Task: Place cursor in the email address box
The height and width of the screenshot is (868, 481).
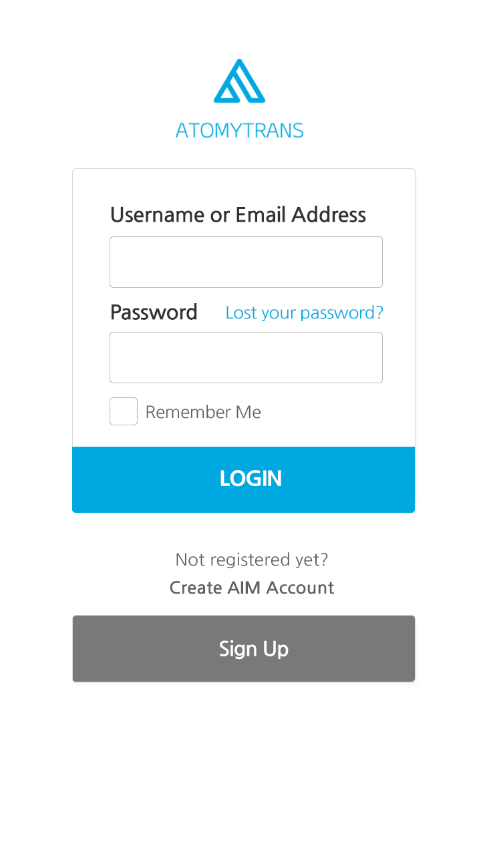Action: (246, 262)
